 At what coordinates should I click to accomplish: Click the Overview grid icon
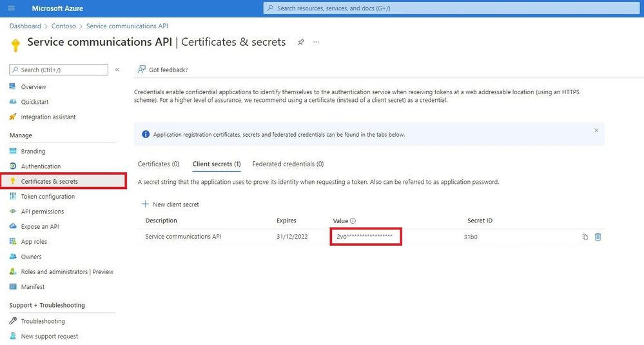coord(13,86)
